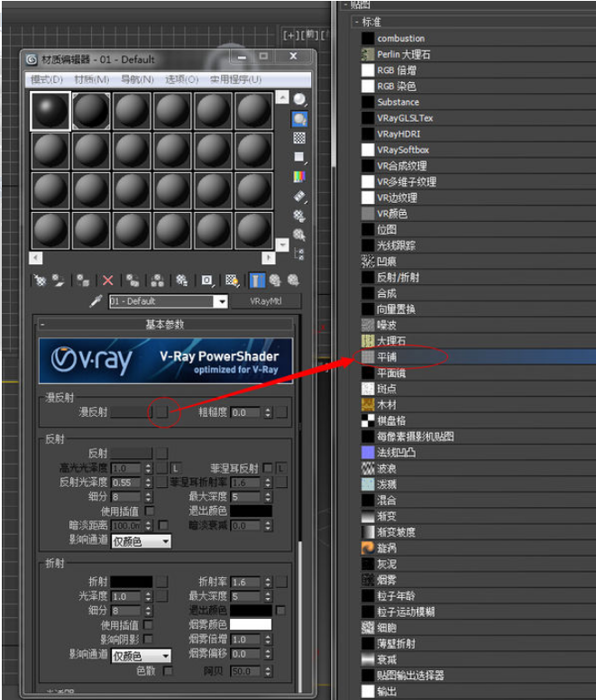Viewport: 596px width, 700px height.
Task: Select the 位图 map in list
Action: coord(478,229)
